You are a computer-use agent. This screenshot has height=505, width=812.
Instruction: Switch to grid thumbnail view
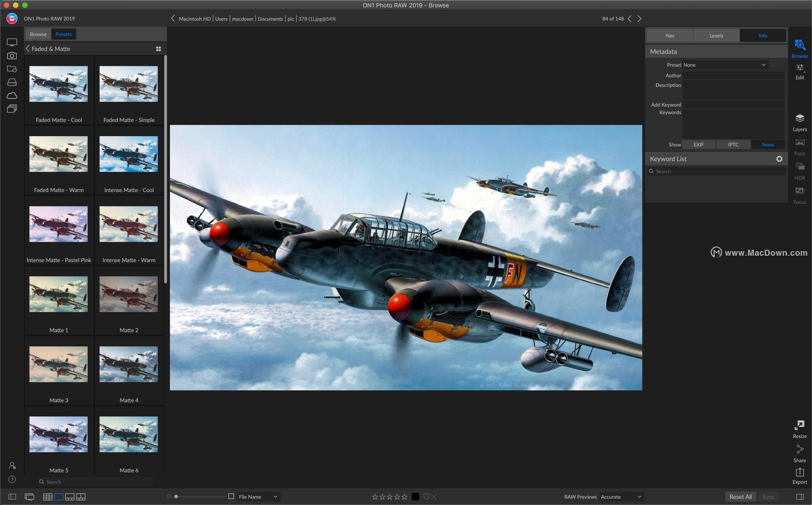tap(47, 497)
